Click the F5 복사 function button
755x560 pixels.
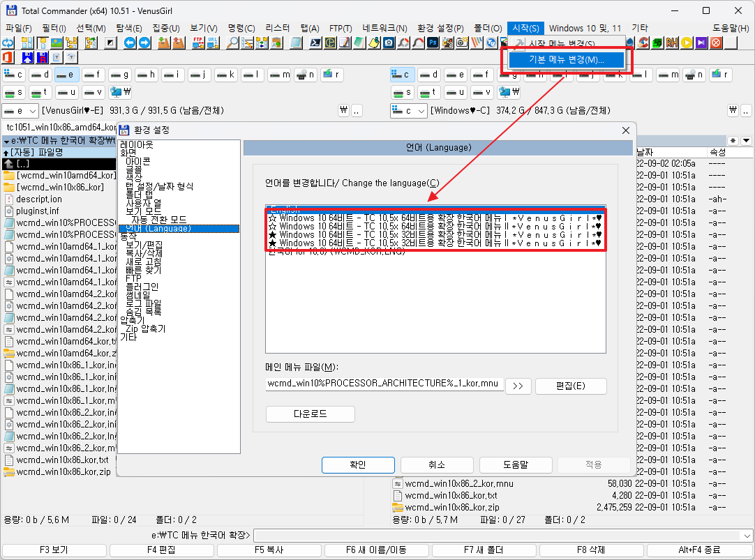(269, 550)
